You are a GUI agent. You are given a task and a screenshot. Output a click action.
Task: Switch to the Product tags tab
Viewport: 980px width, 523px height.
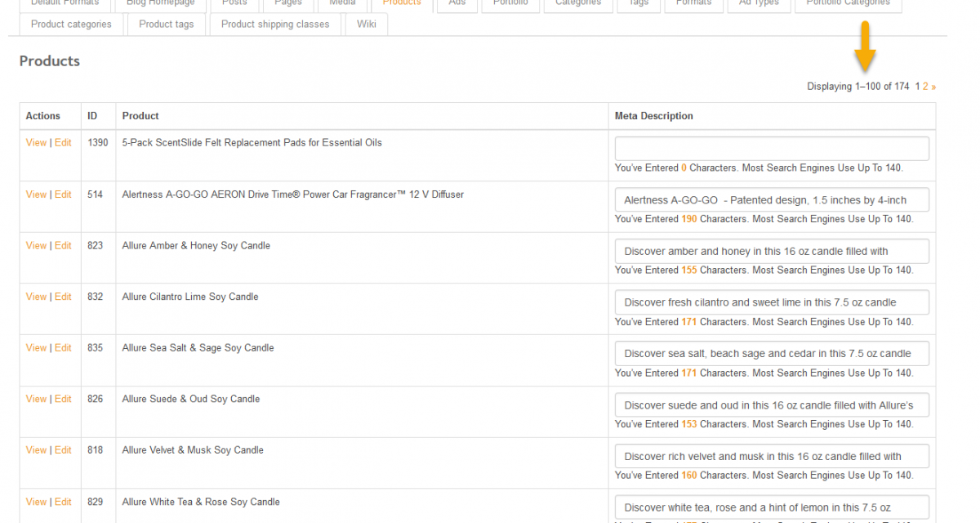(x=167, y=25)
